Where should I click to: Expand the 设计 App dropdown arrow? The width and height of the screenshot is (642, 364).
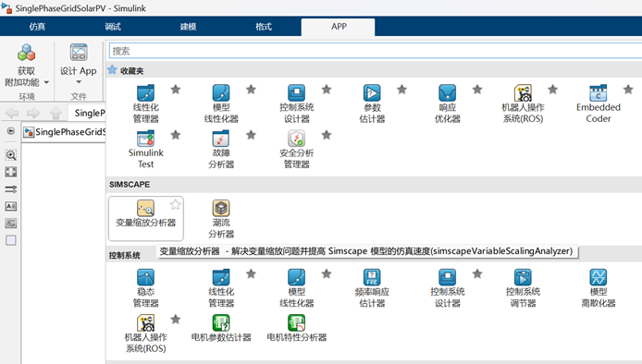coord(79,82)
